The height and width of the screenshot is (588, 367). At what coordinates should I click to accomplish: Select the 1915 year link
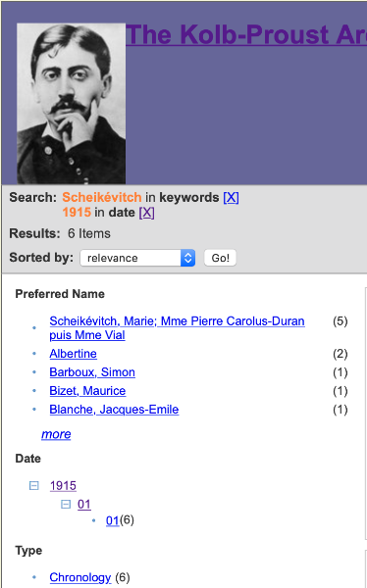tap(63, 486)
